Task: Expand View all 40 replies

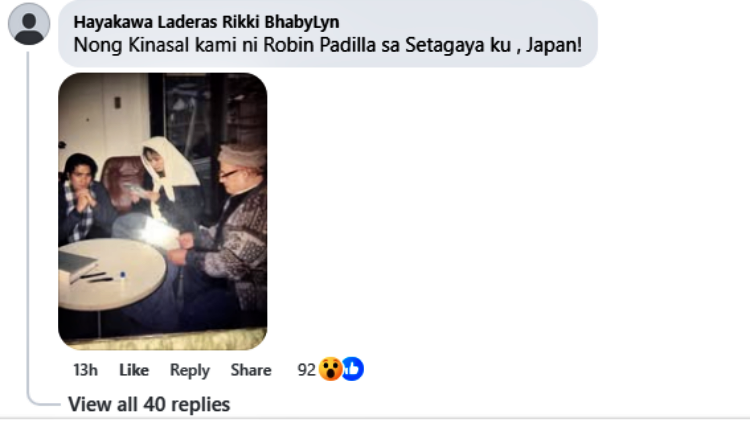Action: tap(149, 405)
